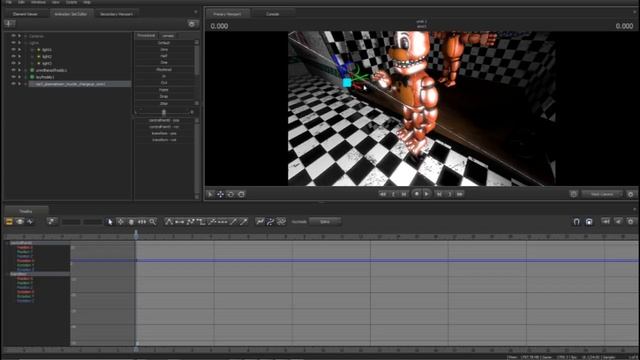Click the camera icon beside work camera button
This screenshot has width=640, height=360.
[573, 194]
